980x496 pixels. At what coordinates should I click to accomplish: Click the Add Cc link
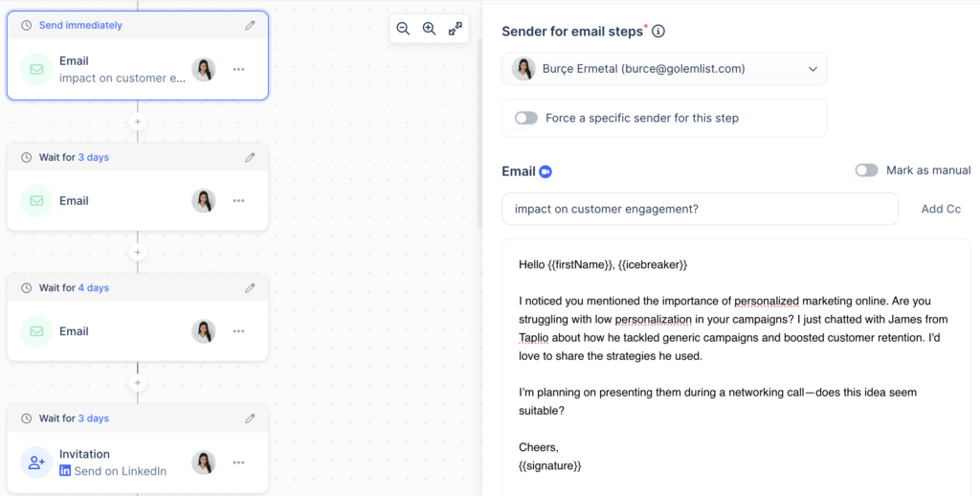click(x=940, y=209)
